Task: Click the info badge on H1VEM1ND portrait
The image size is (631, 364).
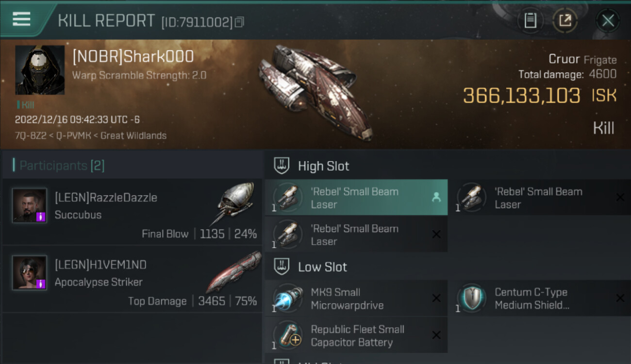Action: (x=41, y=284)
